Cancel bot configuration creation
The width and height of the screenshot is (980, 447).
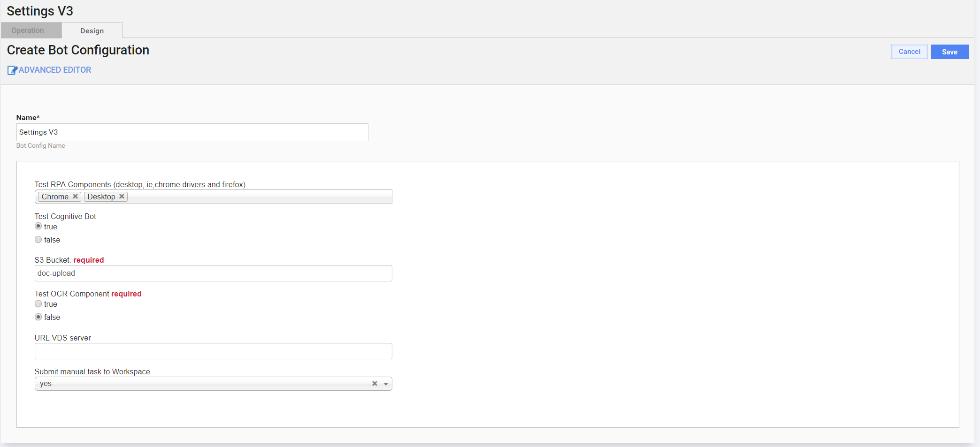pos(909,52)
